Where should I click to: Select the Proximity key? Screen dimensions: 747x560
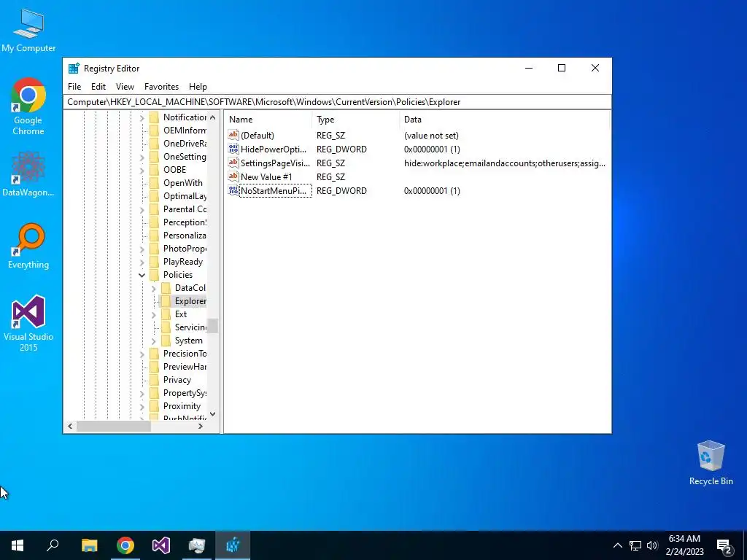pyautogui.click(x=182, y=405)
